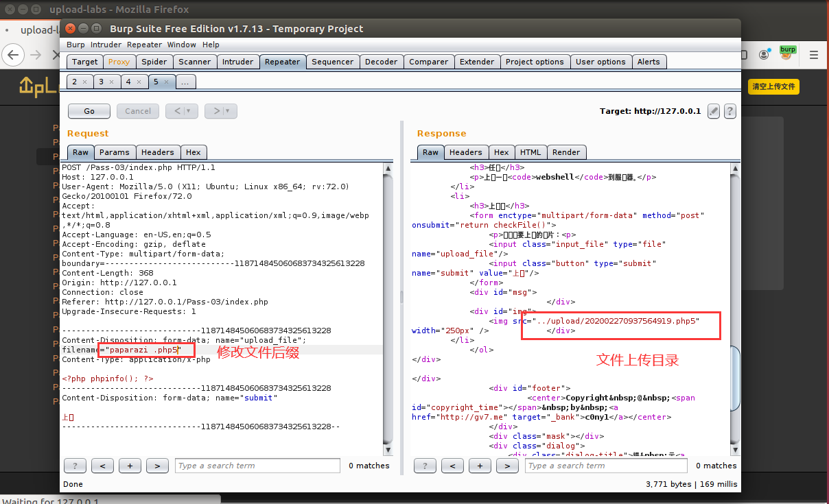Close Repeater tab 5 with its x
This screenshot has width=829, height=504.
[166, 82]
